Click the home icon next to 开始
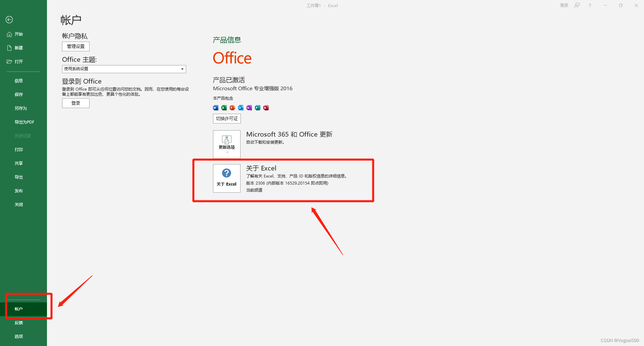Viewport: 644px width, 346px height. coord(9,34)
